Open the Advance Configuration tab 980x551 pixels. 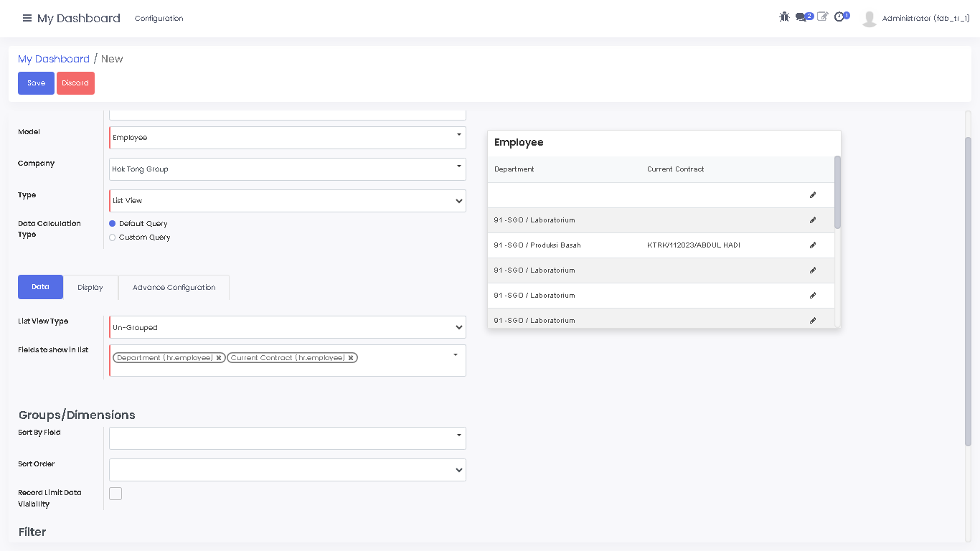[x=174, y=288]
